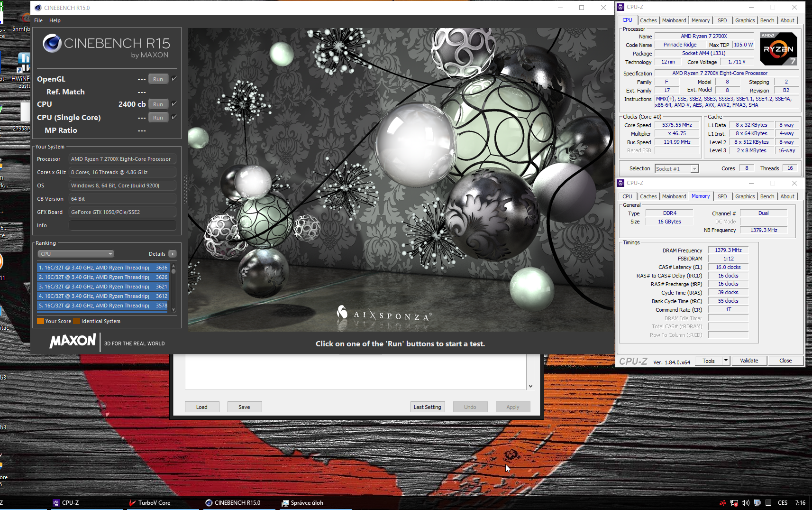The width and height of the screenshot is (812, 510).
Task: Click the AIXSPONZA logo in render view
Action: [x=384, y=314]
